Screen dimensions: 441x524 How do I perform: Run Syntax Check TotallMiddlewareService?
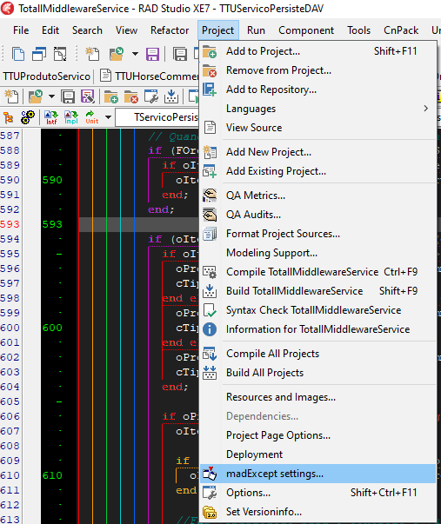(x=318, y=310)
